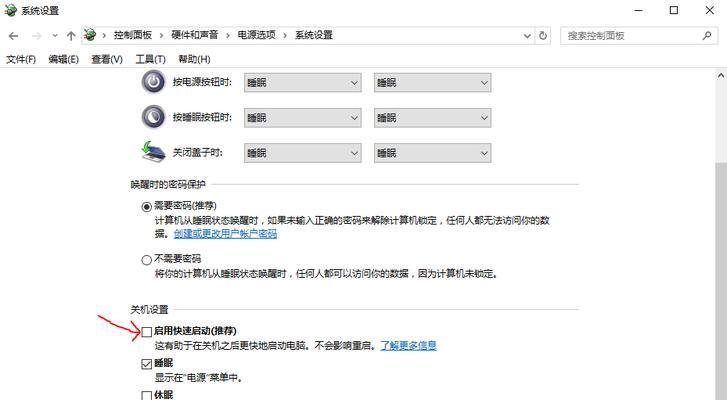Click the forward navigation arrow
This screenshot has width=727, height=400.
click(x=37, y=36)
